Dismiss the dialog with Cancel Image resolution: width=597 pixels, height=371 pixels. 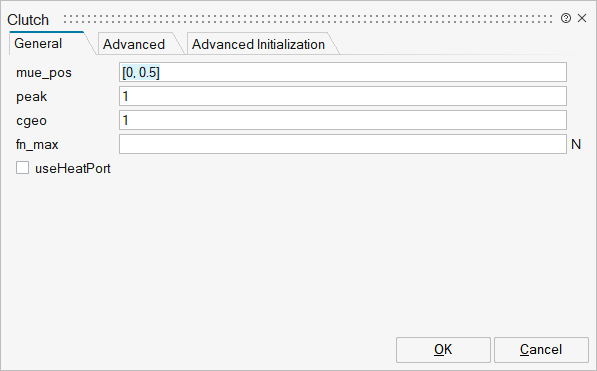coord(541,350)
